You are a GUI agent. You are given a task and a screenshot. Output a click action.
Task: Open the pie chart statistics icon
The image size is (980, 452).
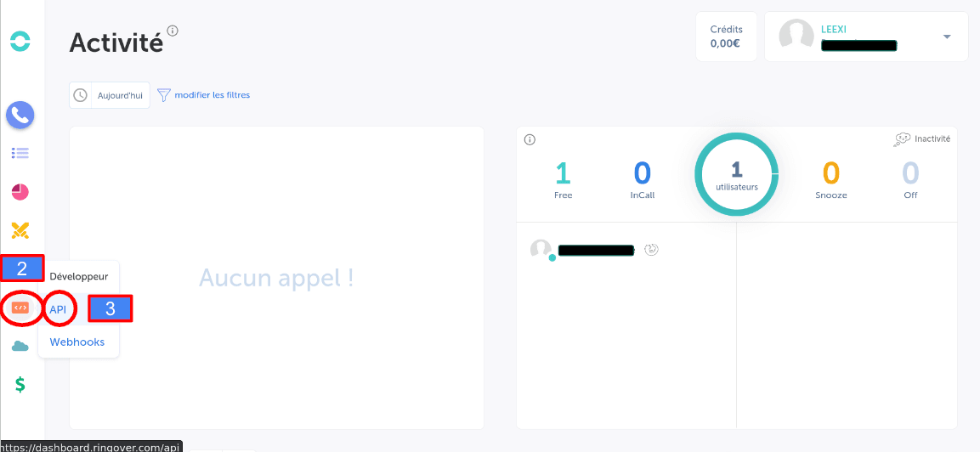[x=20, y=192]
